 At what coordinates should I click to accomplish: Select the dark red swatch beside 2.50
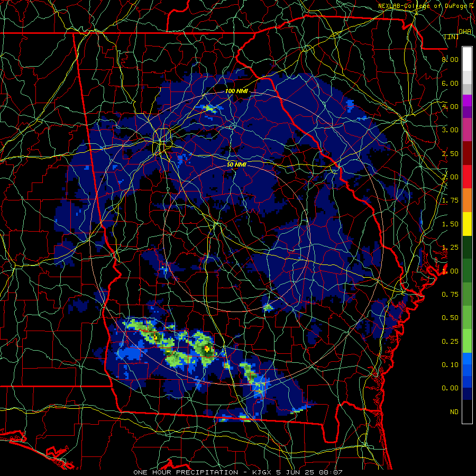click(x=467, y=153)
